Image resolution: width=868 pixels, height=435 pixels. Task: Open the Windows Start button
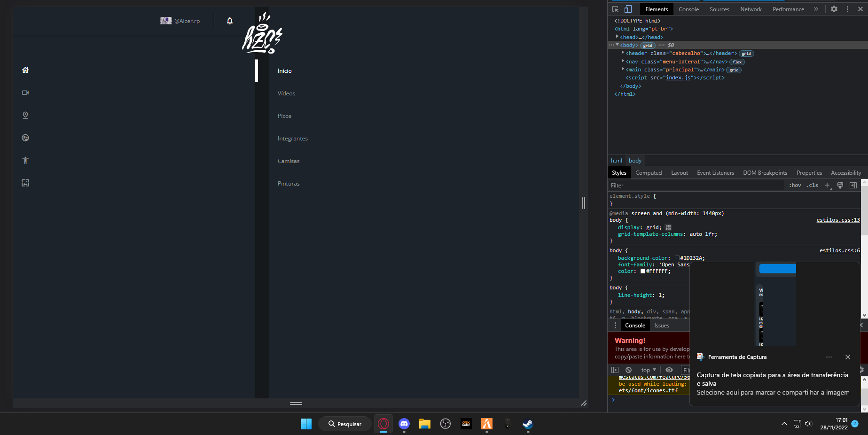point(306,424)
